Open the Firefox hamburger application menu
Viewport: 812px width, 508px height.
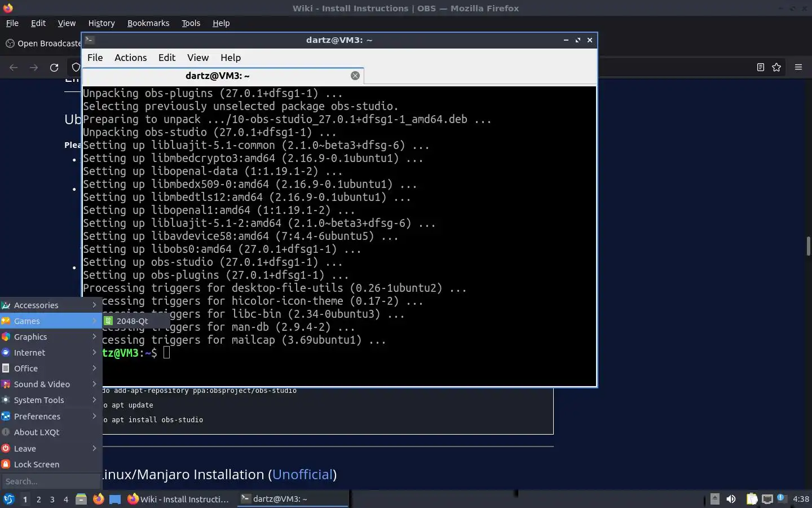(798, 67)
